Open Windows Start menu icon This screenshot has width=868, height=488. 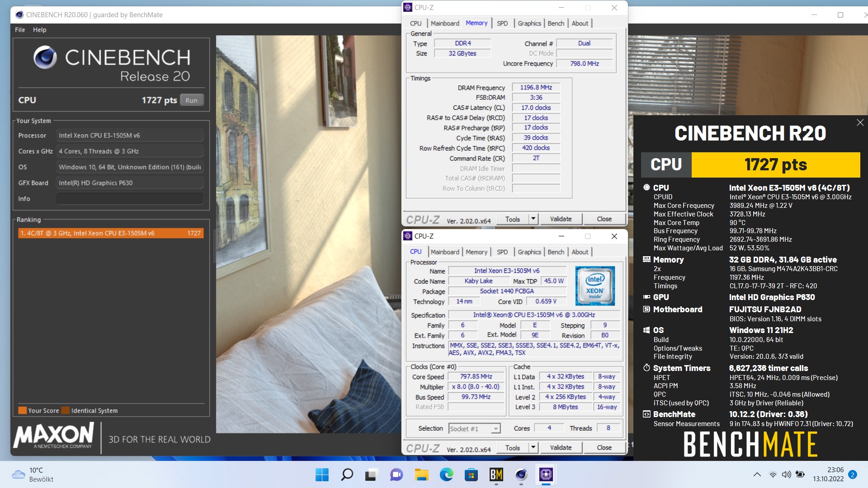(322, 474)
